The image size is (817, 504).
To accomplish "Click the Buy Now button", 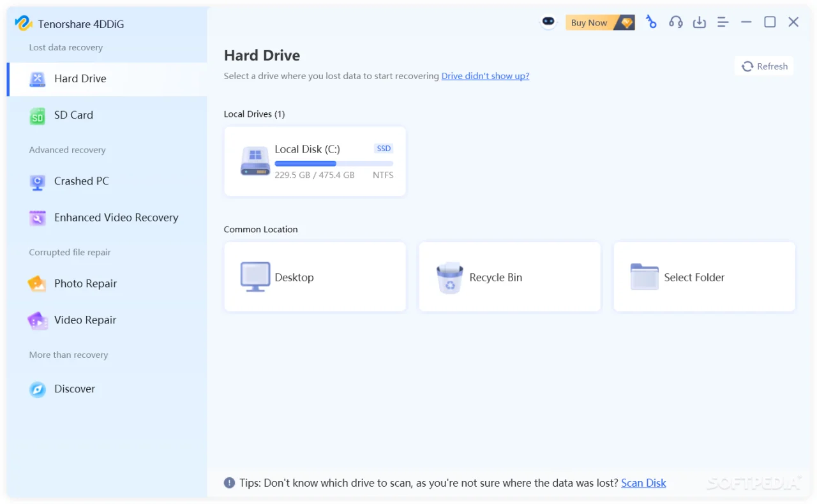I will click(x=600, y=22).
